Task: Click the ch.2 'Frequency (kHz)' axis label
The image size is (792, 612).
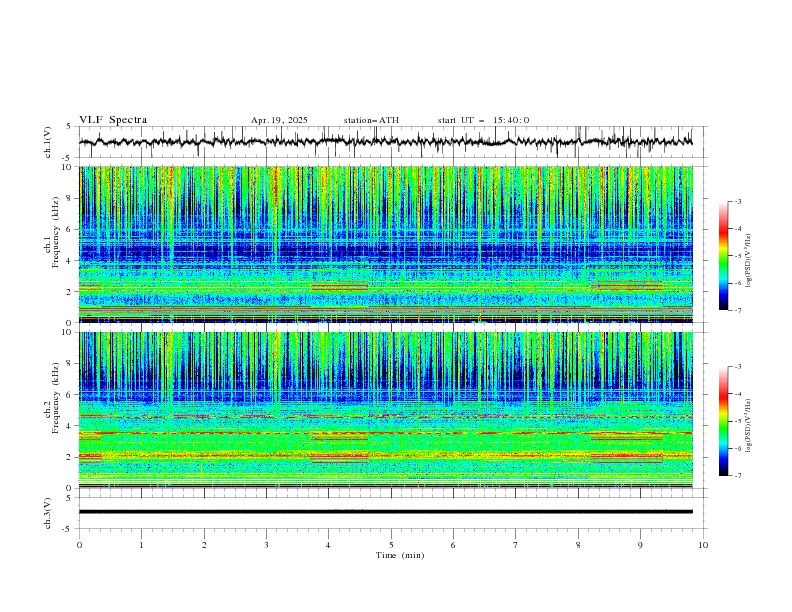Action: (56, 398)
